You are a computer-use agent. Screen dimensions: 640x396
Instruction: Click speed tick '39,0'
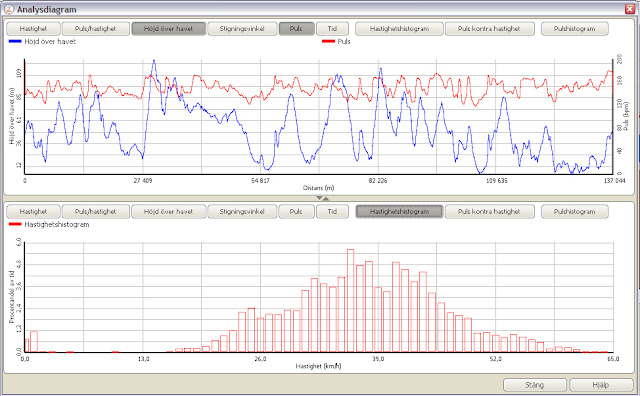point(378,359)
